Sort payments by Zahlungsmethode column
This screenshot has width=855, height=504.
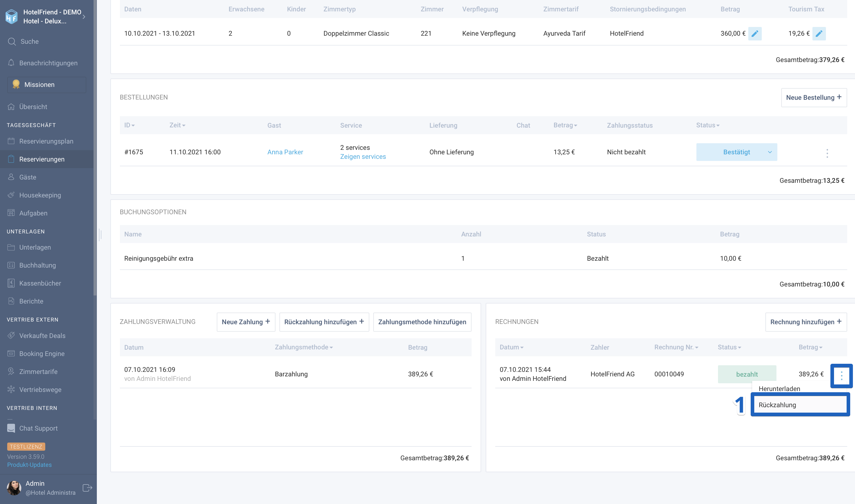303,347
